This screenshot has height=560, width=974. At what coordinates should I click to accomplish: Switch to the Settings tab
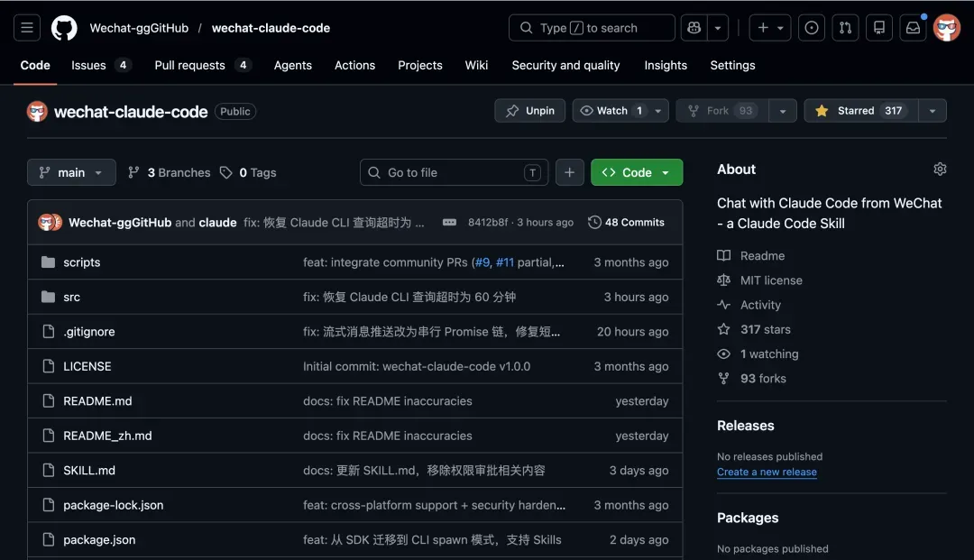coord(732,65)
